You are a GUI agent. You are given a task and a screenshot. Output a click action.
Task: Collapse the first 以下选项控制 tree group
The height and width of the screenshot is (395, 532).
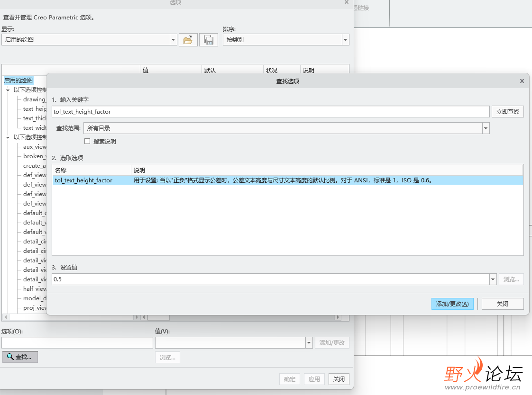click(8, 90)
